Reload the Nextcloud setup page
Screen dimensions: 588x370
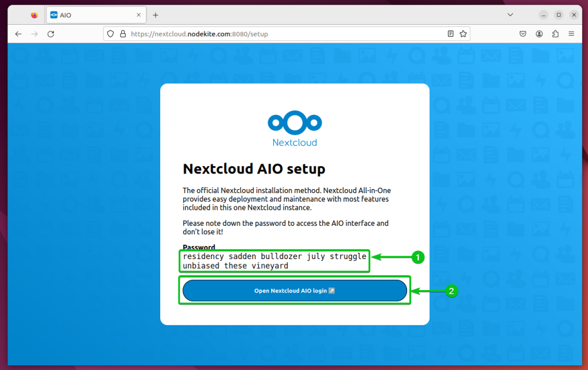click(x=51, y=33)
